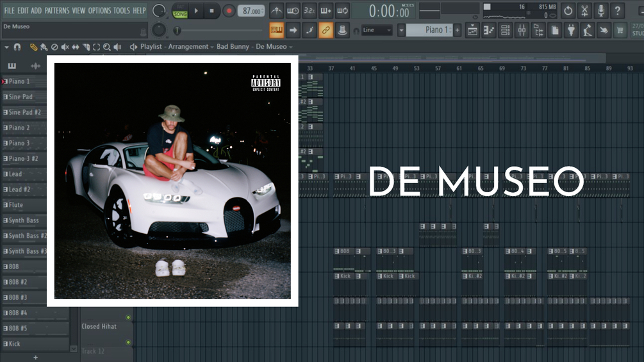Image resolution: width=644 pixels, height=362 pixels.
Task: Toggle the orange link controller button
Action: pos(326,30)
